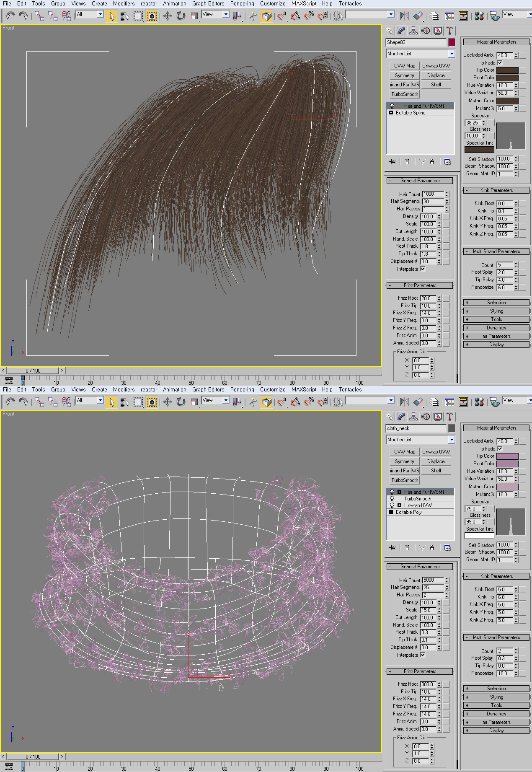Viewport: 532px width, 772px height.
Task: Toggle lightbulb of lower Hair and Fur modifier
Action: pyautogui.click(x=392, y=492)
